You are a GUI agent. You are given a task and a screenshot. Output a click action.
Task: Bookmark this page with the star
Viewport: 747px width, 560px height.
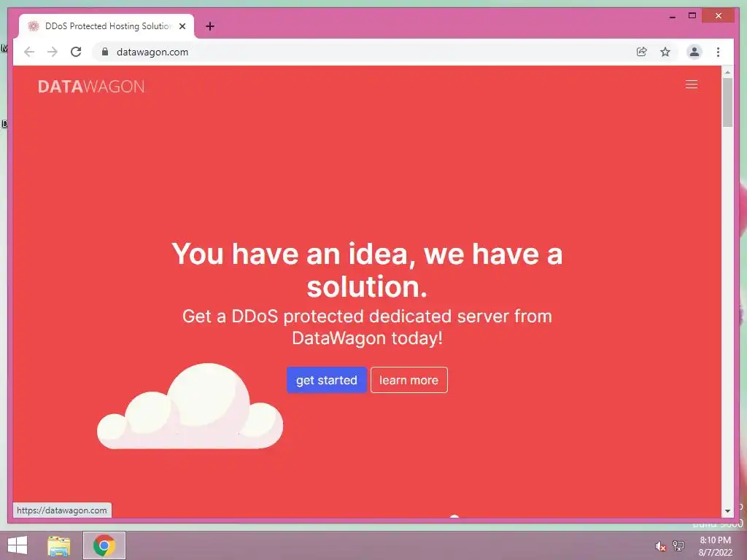pyautogui.click(x=665, y=52)
